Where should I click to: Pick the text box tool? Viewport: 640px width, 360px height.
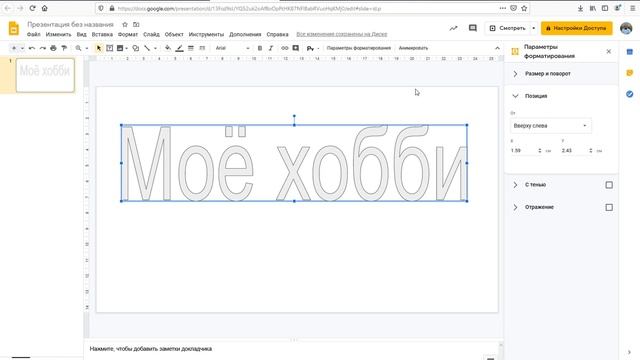tap(109, 48)
